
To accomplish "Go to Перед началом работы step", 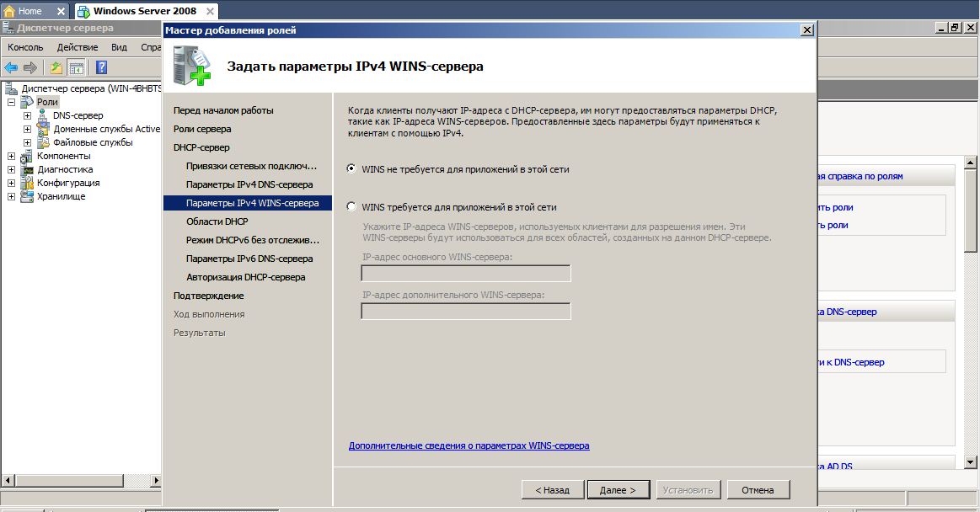I will coord(224,110).
